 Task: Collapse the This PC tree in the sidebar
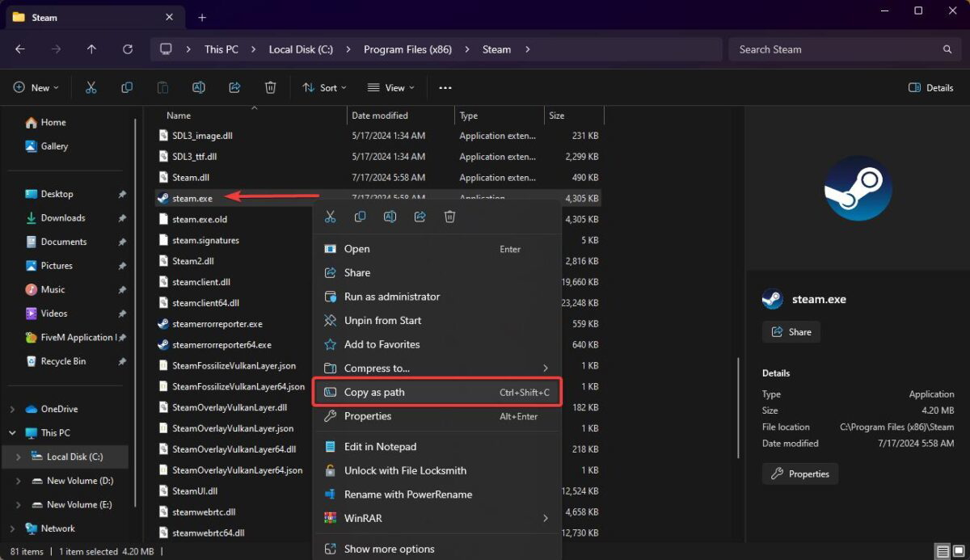click(x=13, y=432)
